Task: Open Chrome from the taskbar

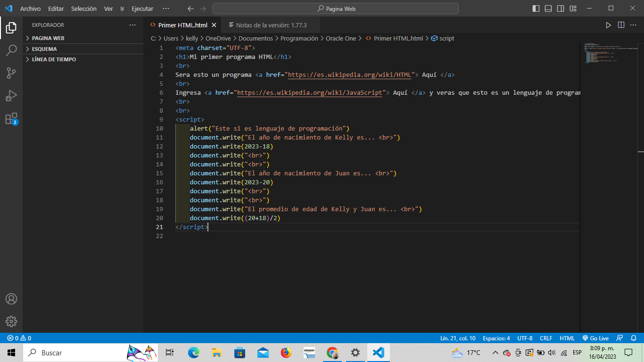Action: (x=332, y=353)
